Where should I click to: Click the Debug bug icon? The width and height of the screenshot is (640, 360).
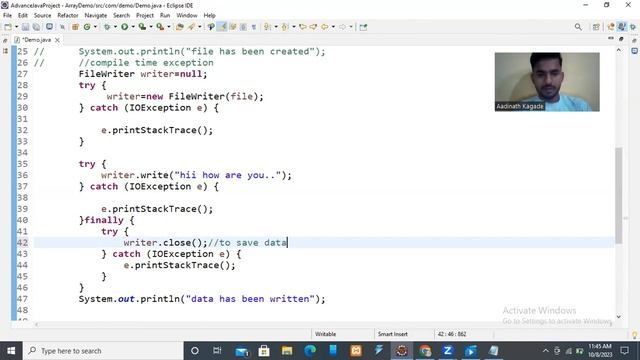pyautogui.click(x=107, y=27)
